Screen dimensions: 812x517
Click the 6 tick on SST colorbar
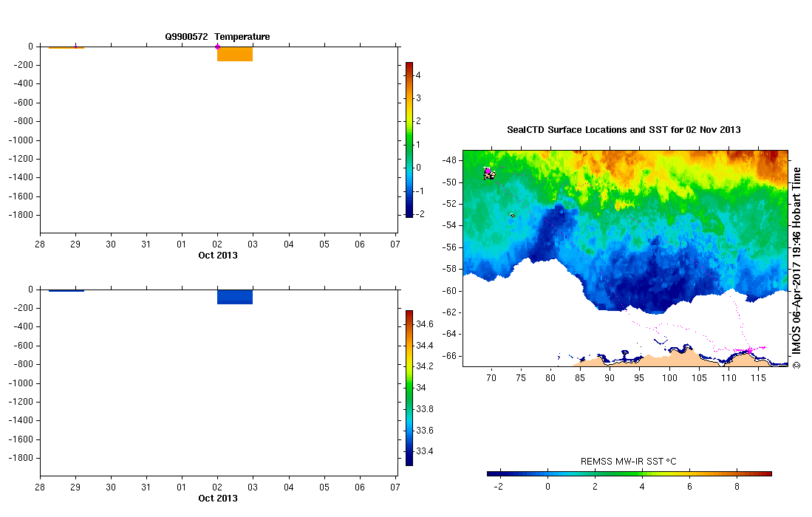tap(689, 487)
